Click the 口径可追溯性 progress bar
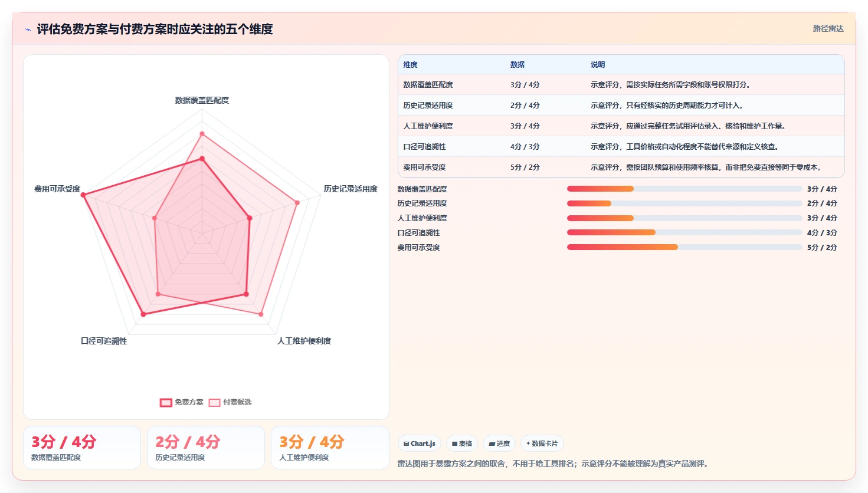868x493 pixels. point(684,232)
